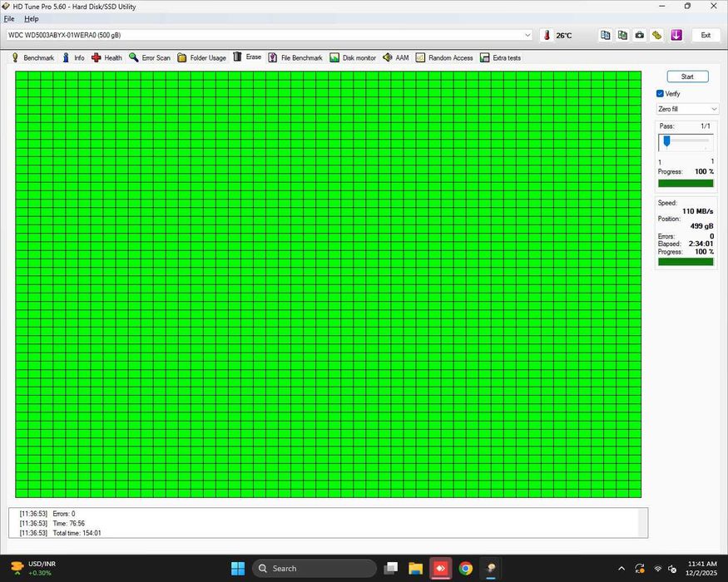Open the Health tab
The height and width of the screenshot is (582, 728).
click(x=106, y=57)
